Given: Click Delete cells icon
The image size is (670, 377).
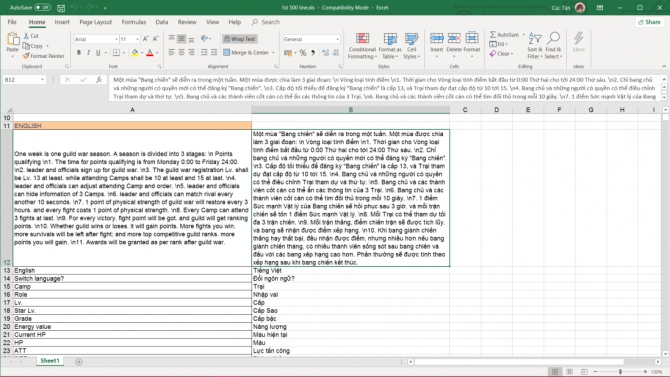Looking at the screenshot, I should (x=454, y=38).
